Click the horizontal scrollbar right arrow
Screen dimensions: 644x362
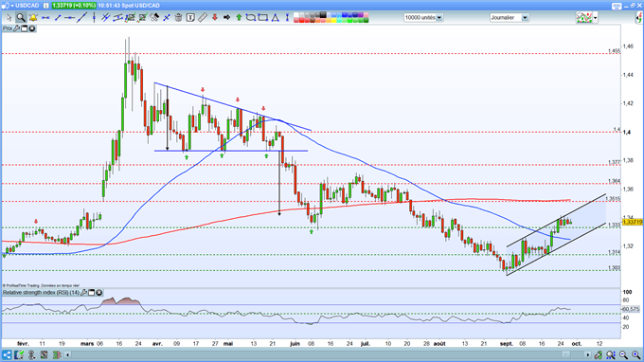click(588, 354)
